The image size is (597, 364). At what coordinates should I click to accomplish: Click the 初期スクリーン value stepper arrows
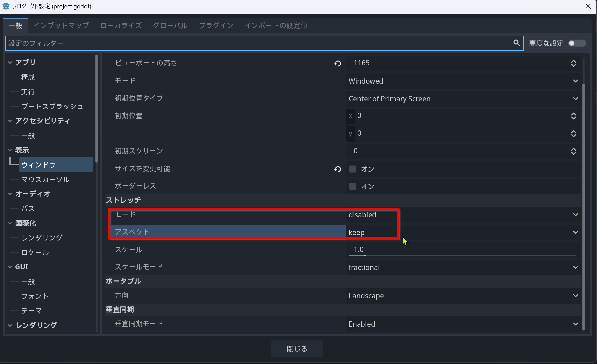point(573,151)
